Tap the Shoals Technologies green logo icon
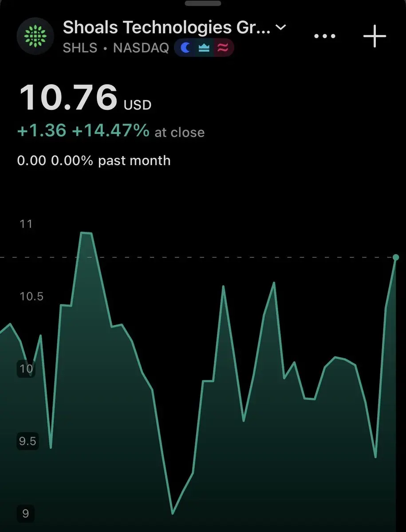Image resolution: width=406 pixels, height=532 pixels. (35, 36)
